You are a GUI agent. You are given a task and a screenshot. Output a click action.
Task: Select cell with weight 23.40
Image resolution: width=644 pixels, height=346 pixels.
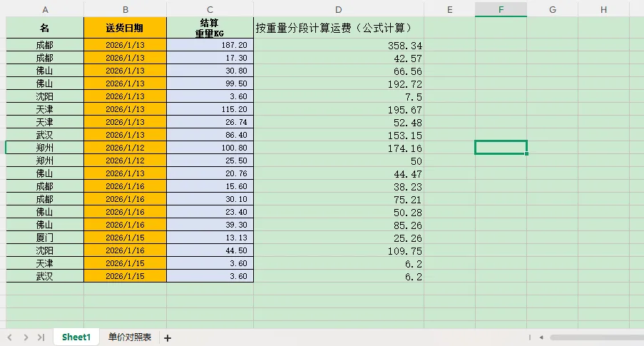[x=210, y=212]
